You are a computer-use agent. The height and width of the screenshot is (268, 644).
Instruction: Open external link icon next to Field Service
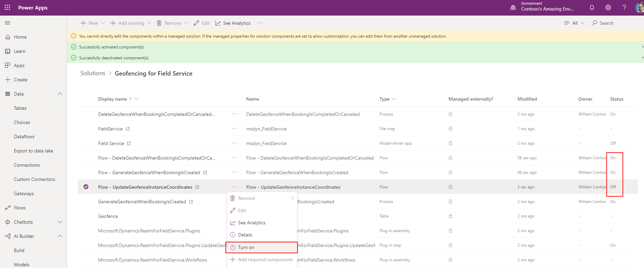129,143
